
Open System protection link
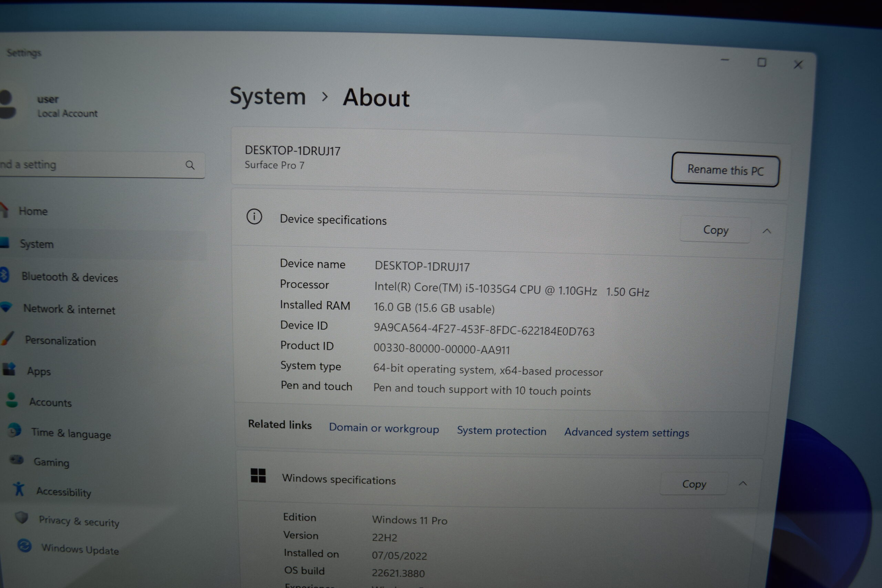coord(501,431)
